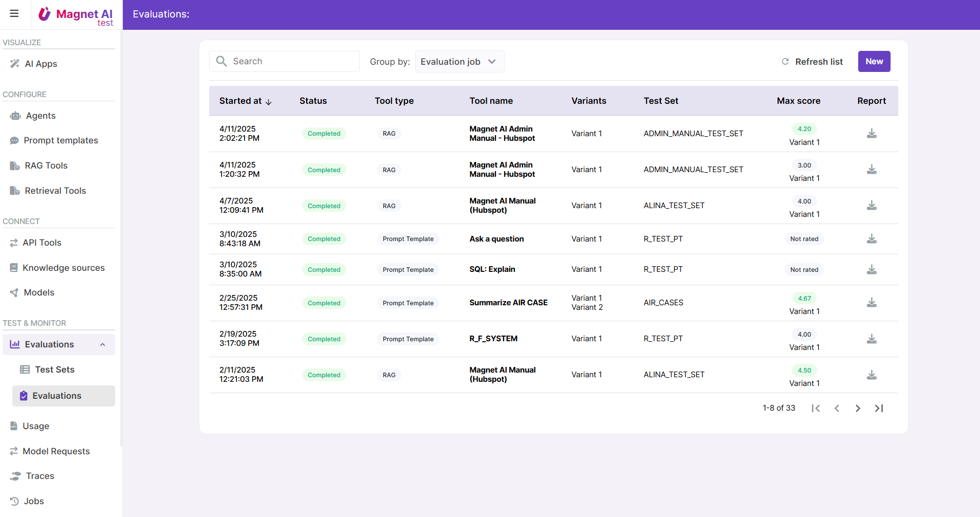Open the Group by Evaluation job dropdown

[x=459, y=62]
